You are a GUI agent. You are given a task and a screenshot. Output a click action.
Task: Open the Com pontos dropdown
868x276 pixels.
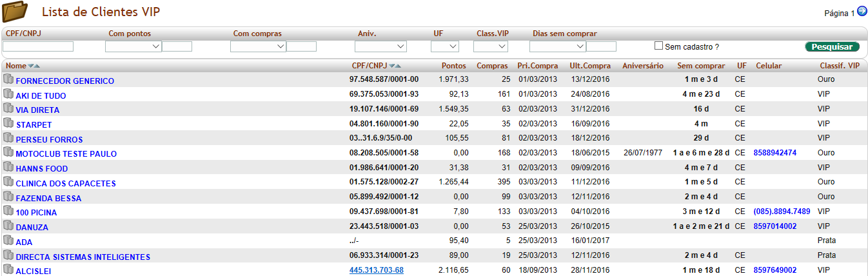pyautogui.click(x=133, y=46)
